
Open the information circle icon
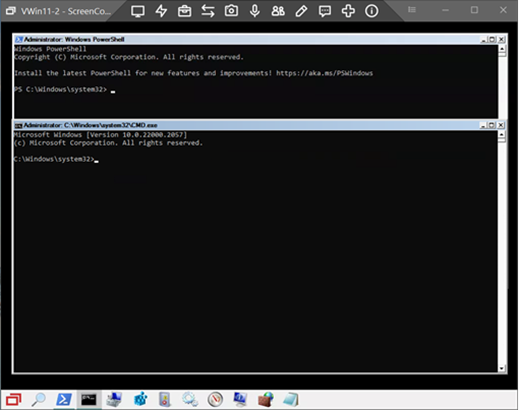pyautogui.click(x=371, y=11)
